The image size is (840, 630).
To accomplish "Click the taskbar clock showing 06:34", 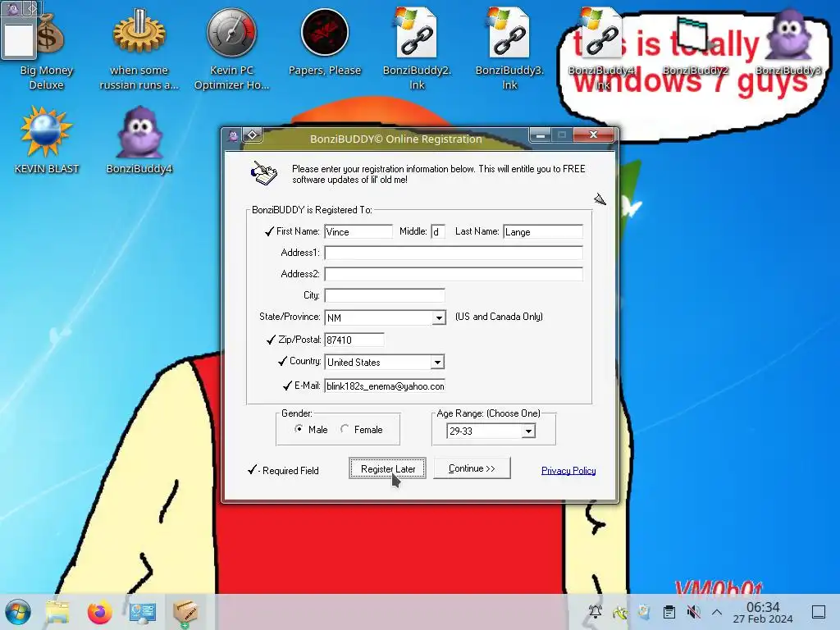I will click(x=763, y=612).
